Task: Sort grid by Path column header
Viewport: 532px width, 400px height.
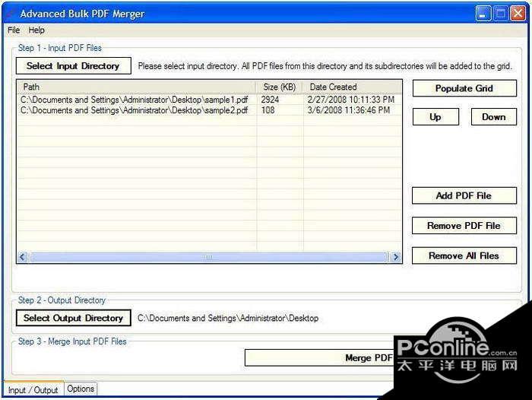Action: click(137, 87)
